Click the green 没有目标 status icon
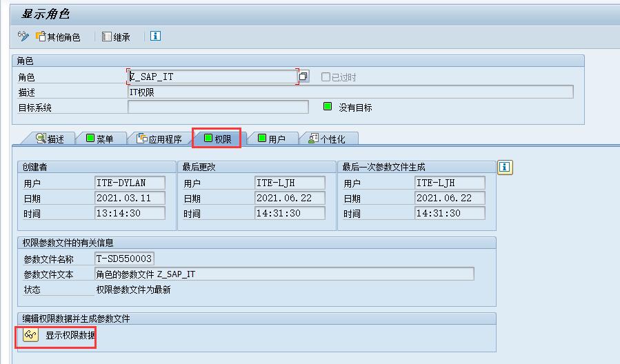The image size is (620, 364). [328, 107]
